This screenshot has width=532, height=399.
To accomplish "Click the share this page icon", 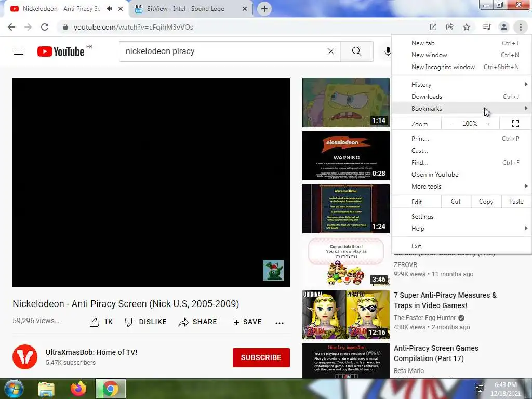I will pos(450,27).
